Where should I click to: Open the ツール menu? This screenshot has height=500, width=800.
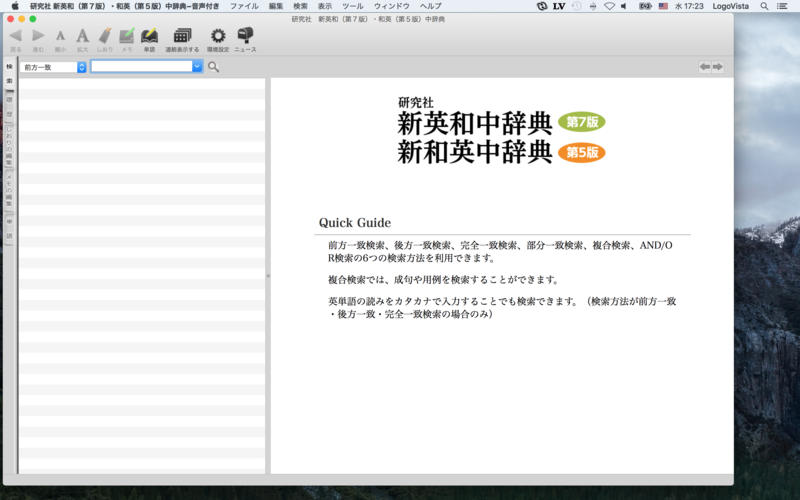pos(353,6)
